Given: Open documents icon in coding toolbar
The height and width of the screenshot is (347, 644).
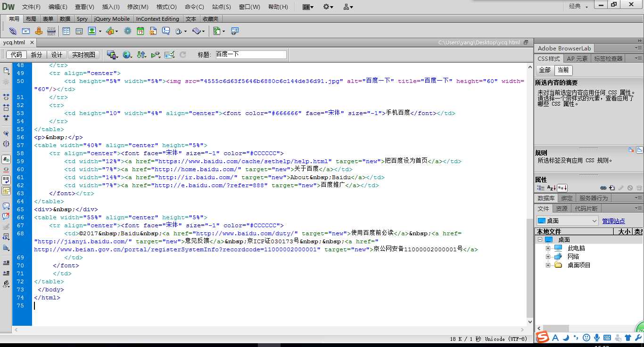Looking at the screenshot, I should (6, 71).
